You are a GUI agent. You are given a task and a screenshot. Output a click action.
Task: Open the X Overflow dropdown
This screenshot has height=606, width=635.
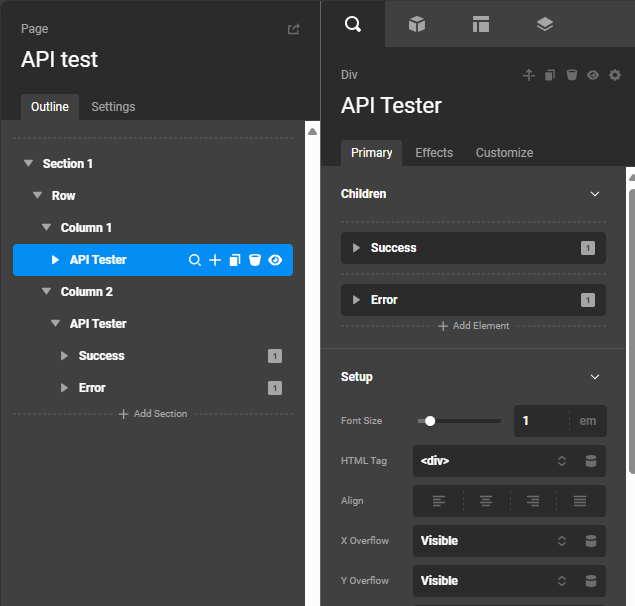(490, 541)
